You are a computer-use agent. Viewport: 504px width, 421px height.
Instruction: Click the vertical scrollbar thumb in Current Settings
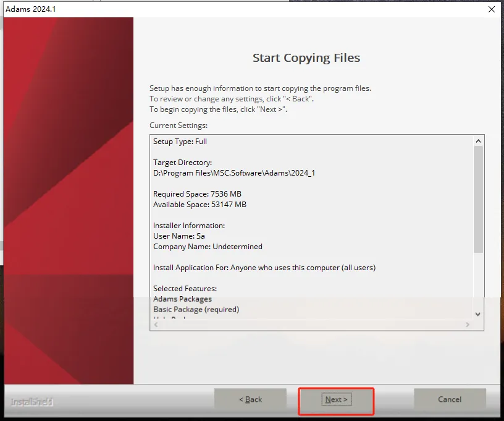coord(478,200)
